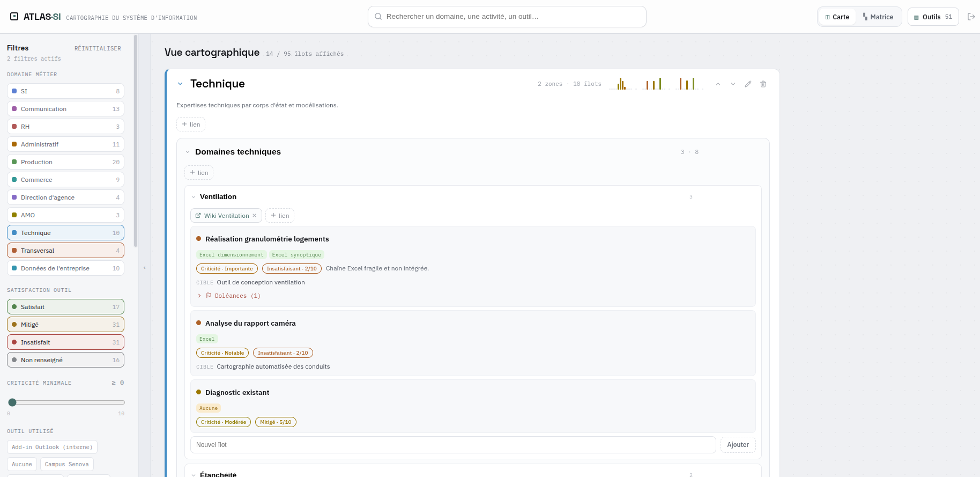Switch to the Carte view

(837, 17)
